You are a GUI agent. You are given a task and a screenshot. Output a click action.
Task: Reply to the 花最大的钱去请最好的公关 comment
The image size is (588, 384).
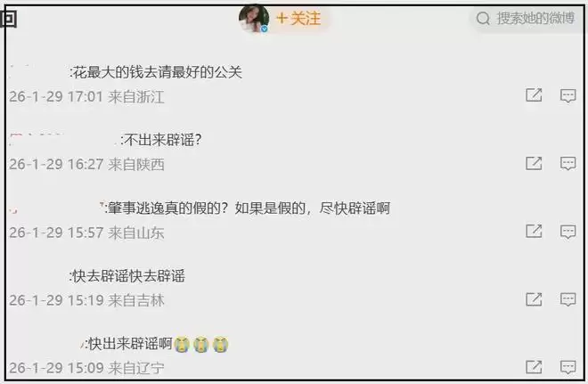(568, 95)
